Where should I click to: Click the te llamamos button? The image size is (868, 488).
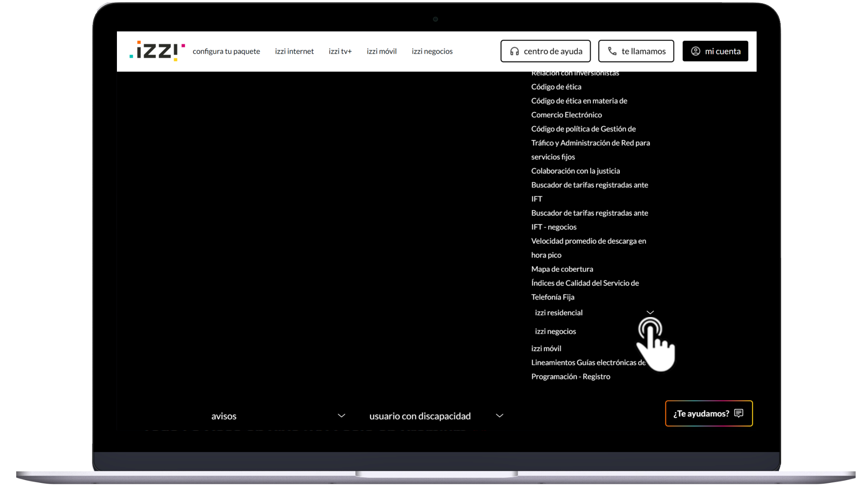(x=636, y=51)
